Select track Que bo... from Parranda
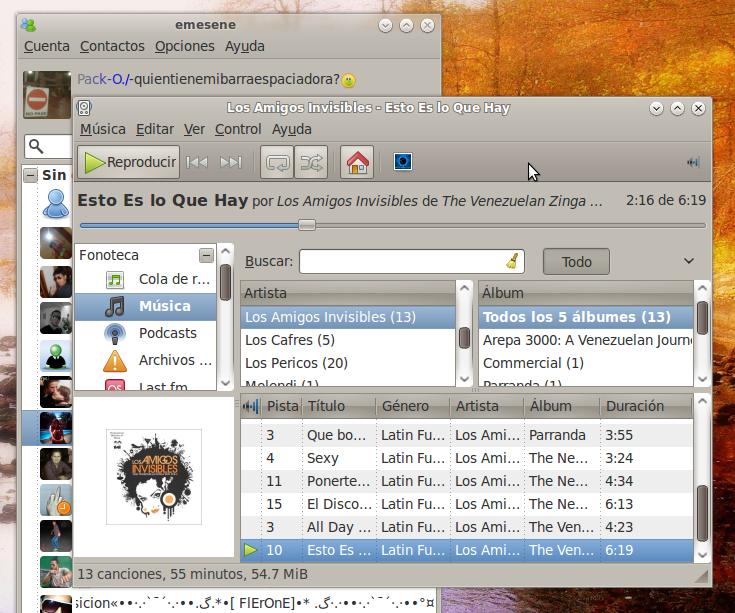735x613 pixels. tap(467, 435)
